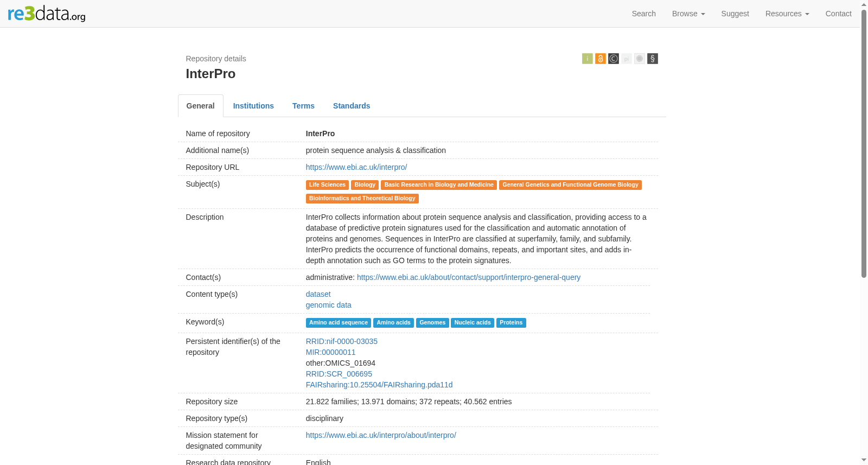Click the greyed-out persistent identifier 'pi' badge
Image resolution: width=868 pixels, height=465 pixels.
tap(626, 59)
